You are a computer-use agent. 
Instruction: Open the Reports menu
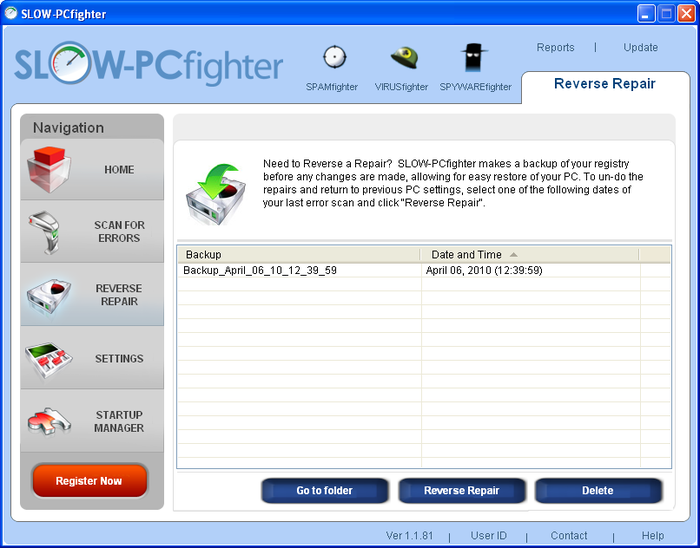point(555,47)
